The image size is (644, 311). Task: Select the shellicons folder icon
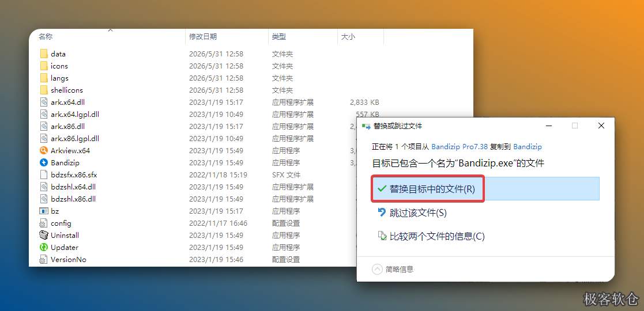point(44,90)
